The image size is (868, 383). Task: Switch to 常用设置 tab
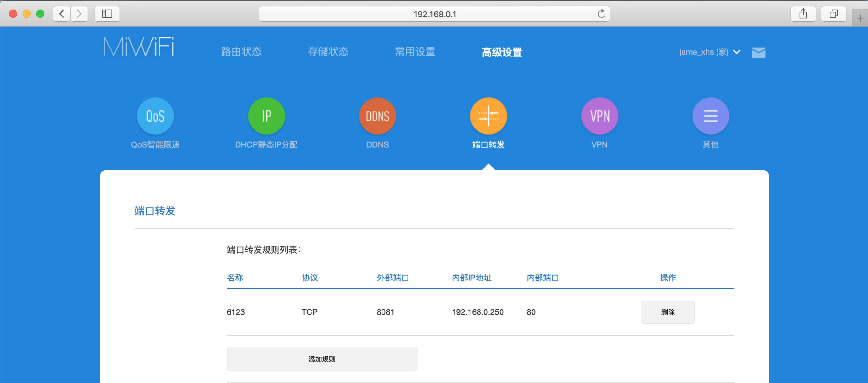pyautogui.click(x=415, y=52)
